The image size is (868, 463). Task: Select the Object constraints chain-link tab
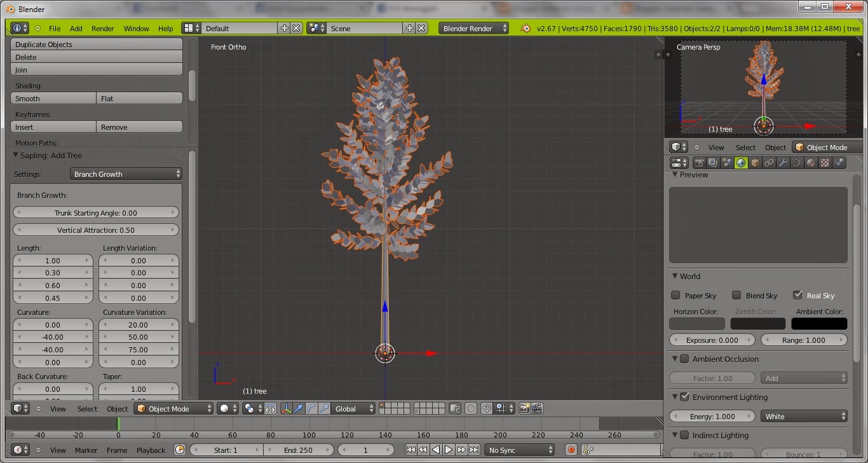(769, 163)
